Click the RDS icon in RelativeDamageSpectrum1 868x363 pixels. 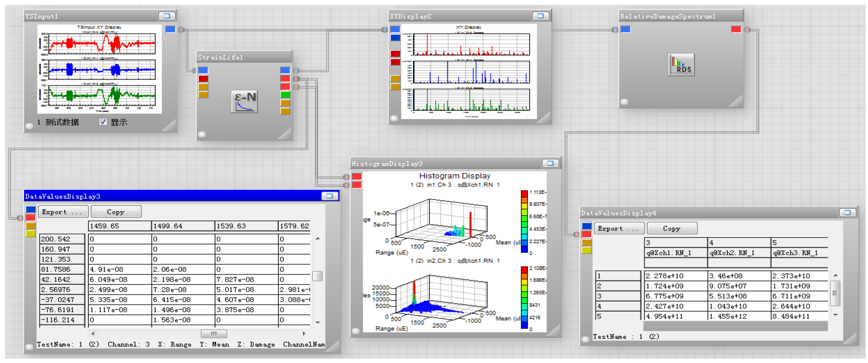click(681, 65)
